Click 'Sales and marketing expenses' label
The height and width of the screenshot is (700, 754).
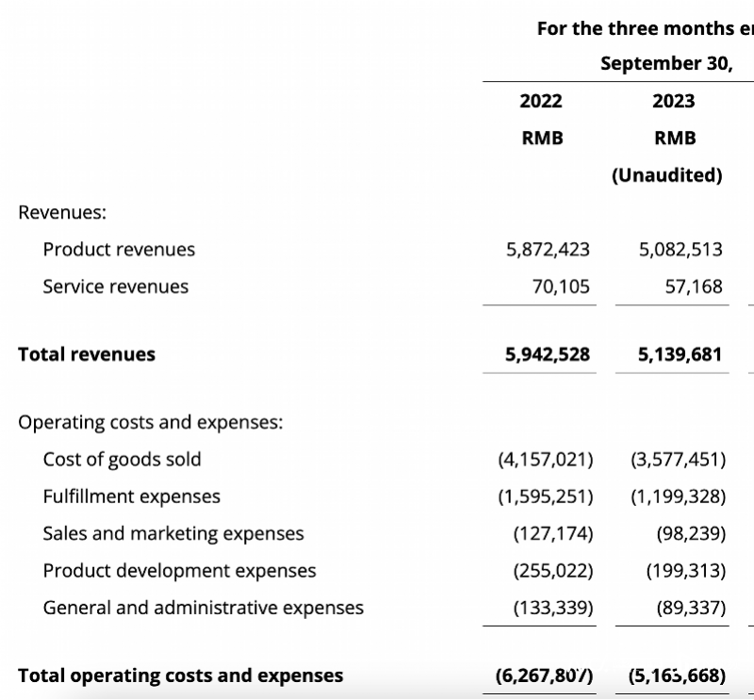173,533
